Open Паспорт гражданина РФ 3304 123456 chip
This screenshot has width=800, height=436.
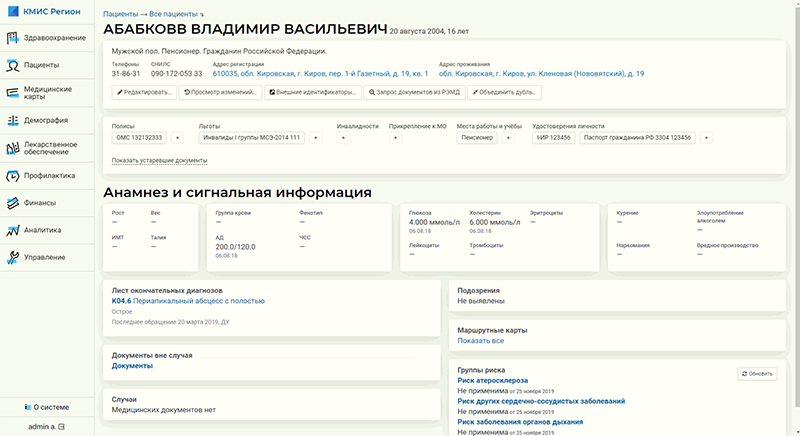click(x=637, y=138)
